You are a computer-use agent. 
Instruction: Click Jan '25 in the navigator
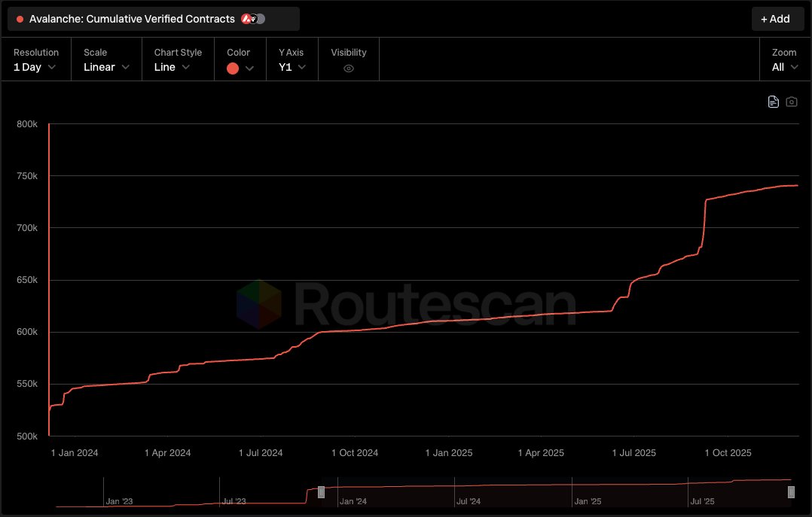(588, 501)
